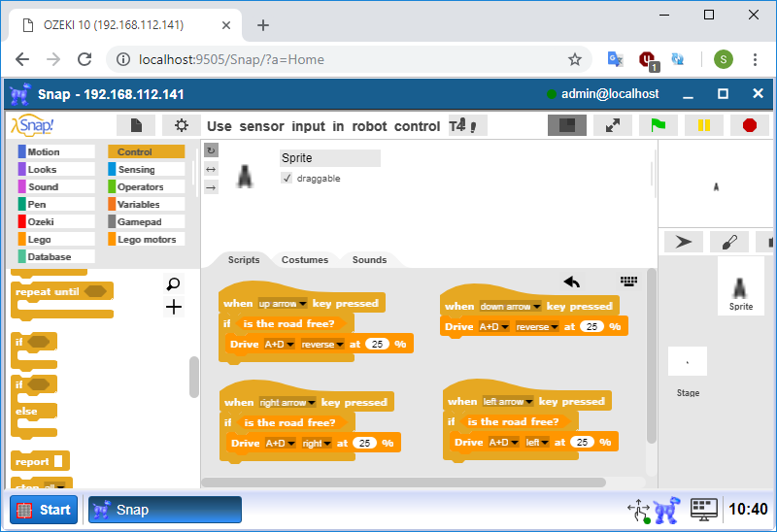Viewport: 777px width, 532px height.
Task: Click the Sprite name field
Action: pos(330,158)
